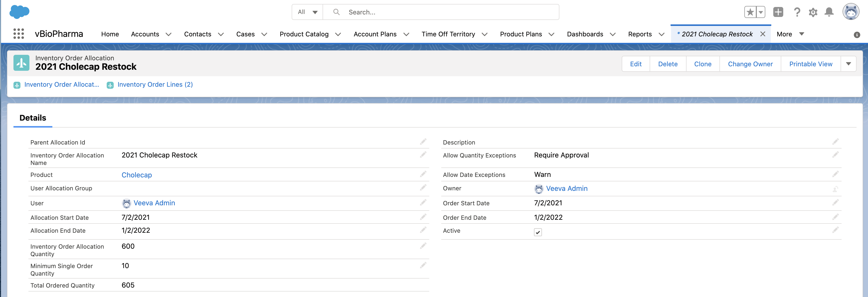The image size is (868, 297).
Task: Go to the Home tab
Action: 110,34
